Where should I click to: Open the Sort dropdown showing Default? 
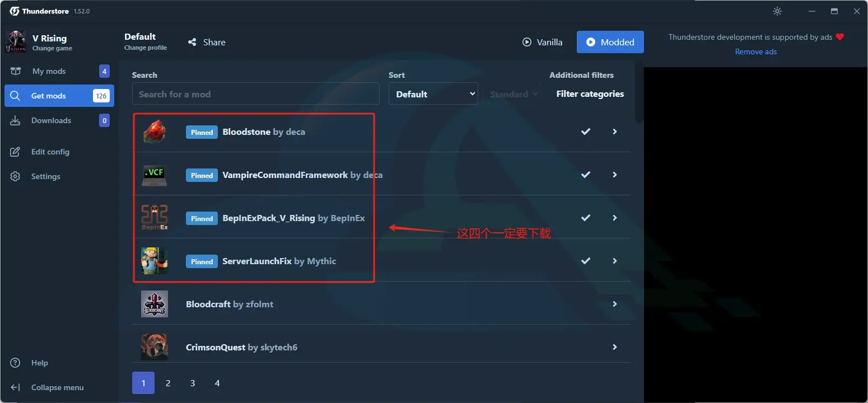pyautogui.click(x=433, y=94)
